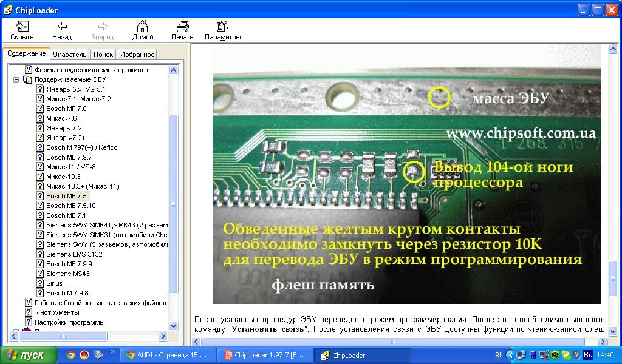Screen dimensions: 622x364
Task: Go back using the Назад toolbar button
Action: click(x=62, y=30)
